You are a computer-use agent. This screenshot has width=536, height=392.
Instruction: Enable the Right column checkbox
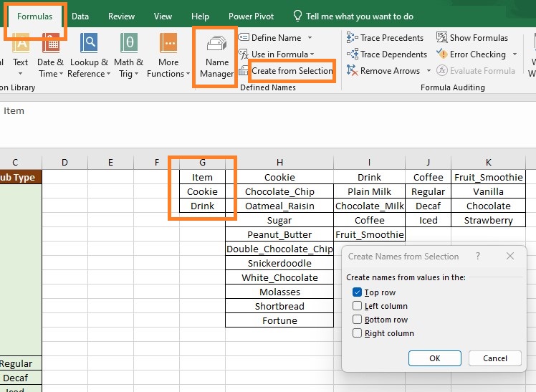(357, 333)
